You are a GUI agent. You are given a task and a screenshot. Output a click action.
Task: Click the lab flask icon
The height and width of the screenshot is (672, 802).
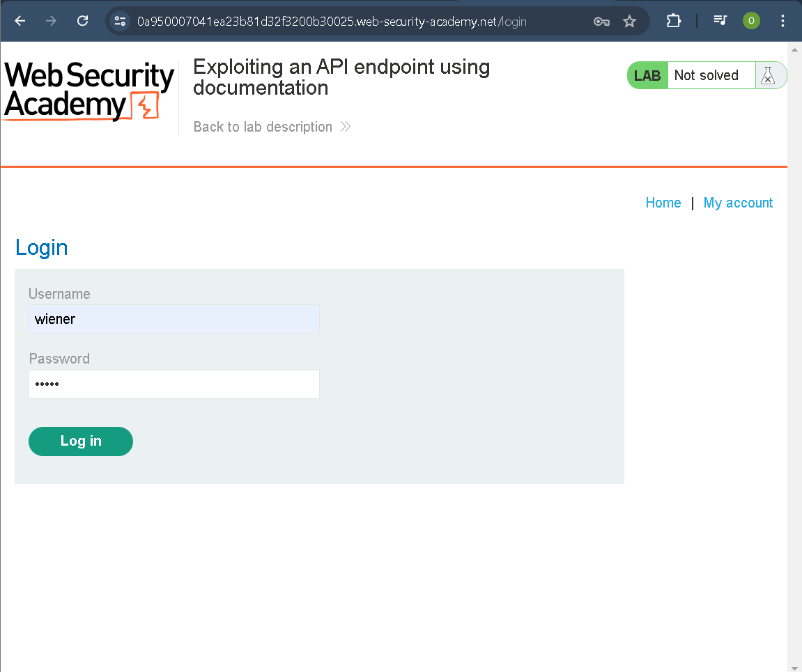(x=768, y=75)
